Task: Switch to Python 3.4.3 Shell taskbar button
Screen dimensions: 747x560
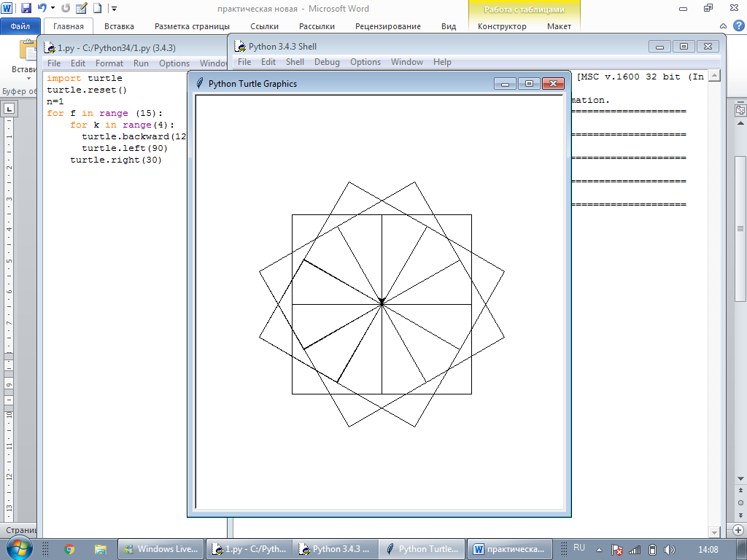Action: 335,549
